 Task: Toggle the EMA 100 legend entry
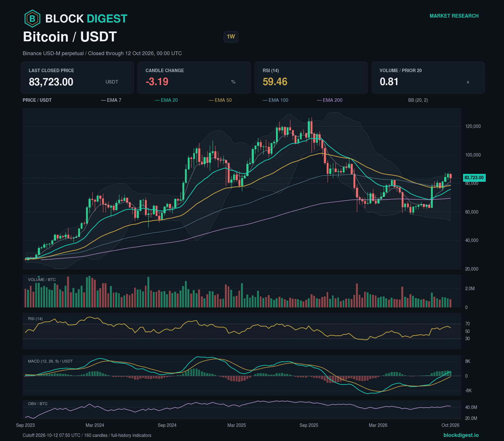pyautogui.click(x=276, y=100)
